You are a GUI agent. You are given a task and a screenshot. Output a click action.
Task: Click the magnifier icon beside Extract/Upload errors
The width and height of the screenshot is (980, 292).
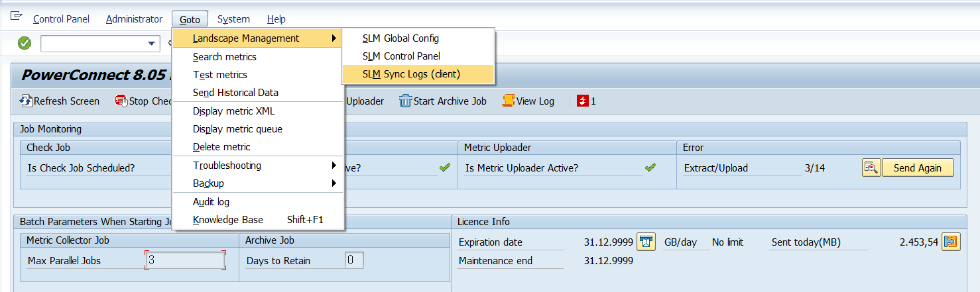pos(871,168)
